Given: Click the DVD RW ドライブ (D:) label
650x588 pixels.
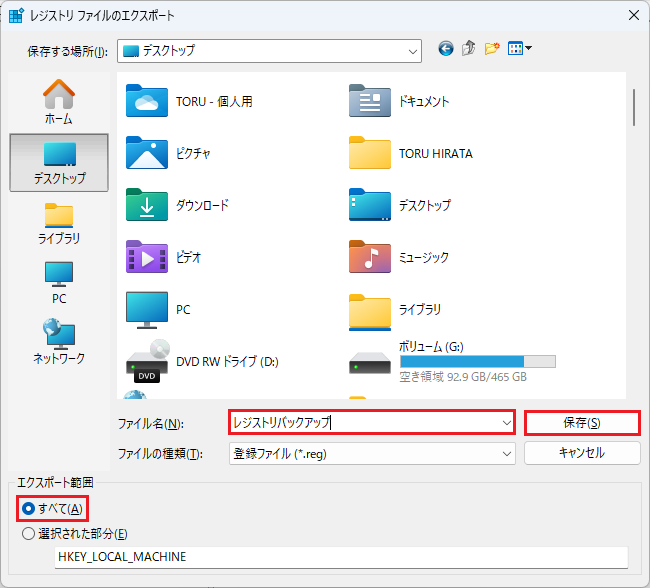Looking at the screenshot, I should point(227,362).
